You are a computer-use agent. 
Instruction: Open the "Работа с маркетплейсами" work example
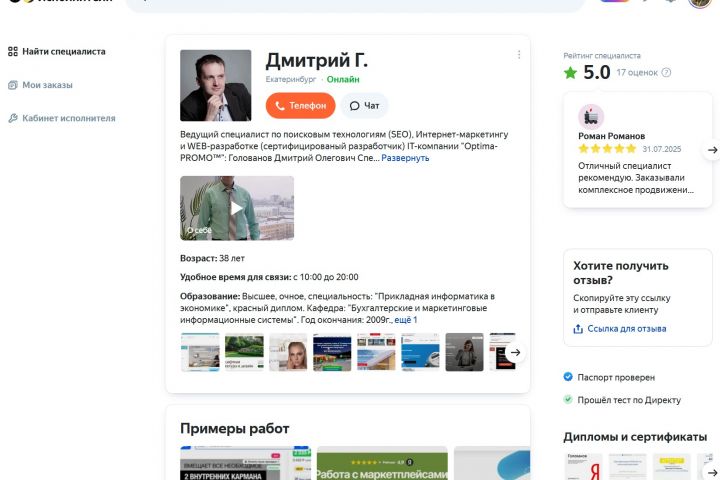pos(381,464)
